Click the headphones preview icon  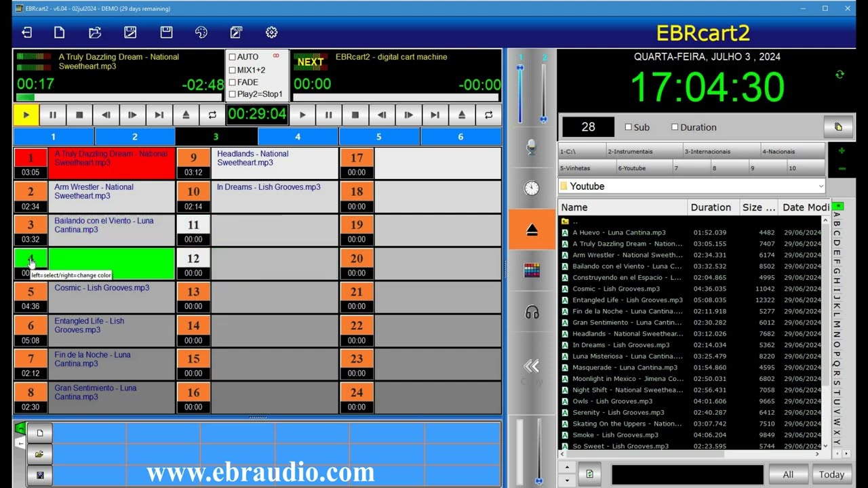[x=532, y=312]
